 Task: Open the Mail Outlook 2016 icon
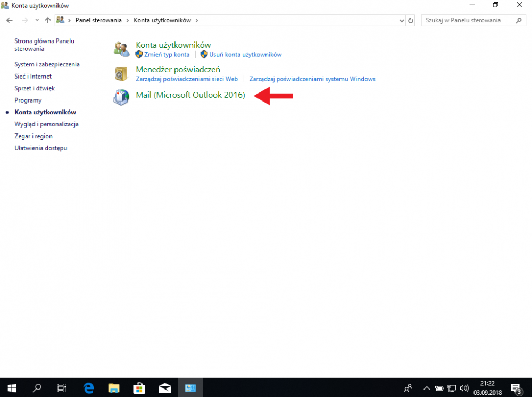pyautogui.click(x=121, y=97)
